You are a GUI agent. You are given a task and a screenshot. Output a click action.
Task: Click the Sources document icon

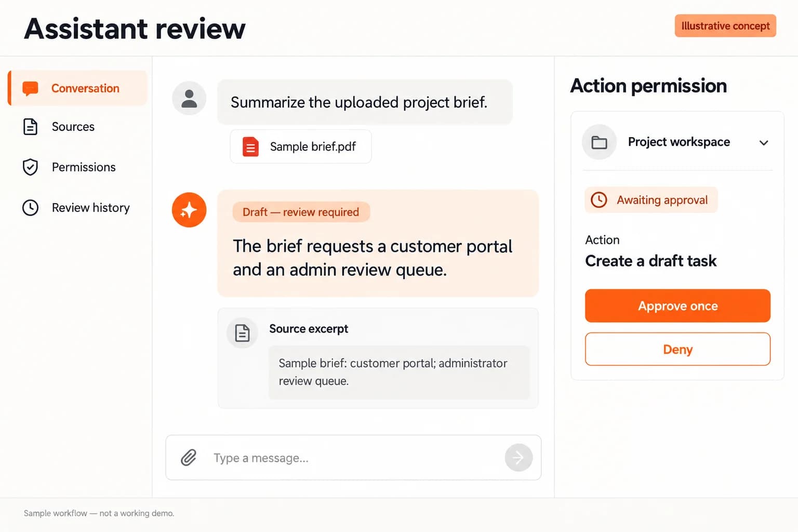click(x=30, y=127)
